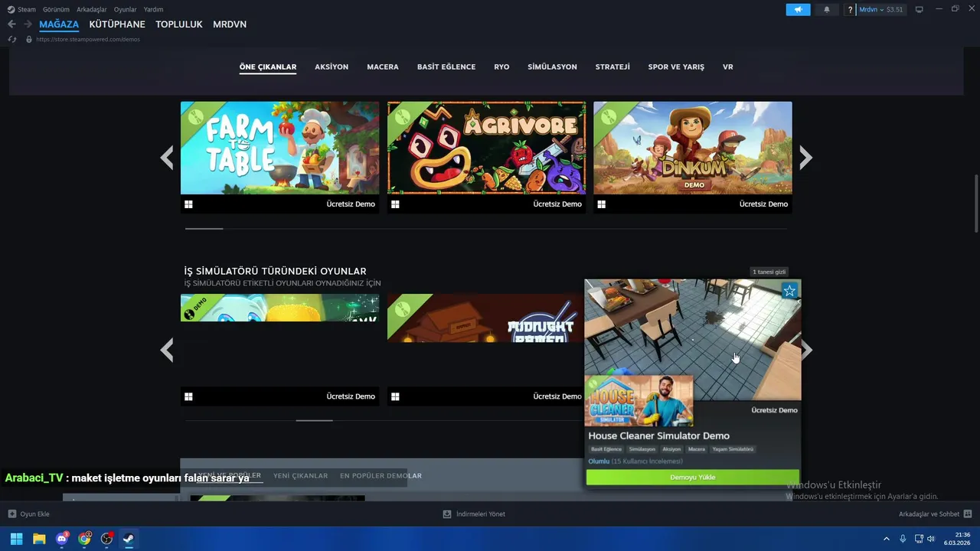Switch to EN POPÜLER DEMOLAR tab

click(x=381, y=476)
